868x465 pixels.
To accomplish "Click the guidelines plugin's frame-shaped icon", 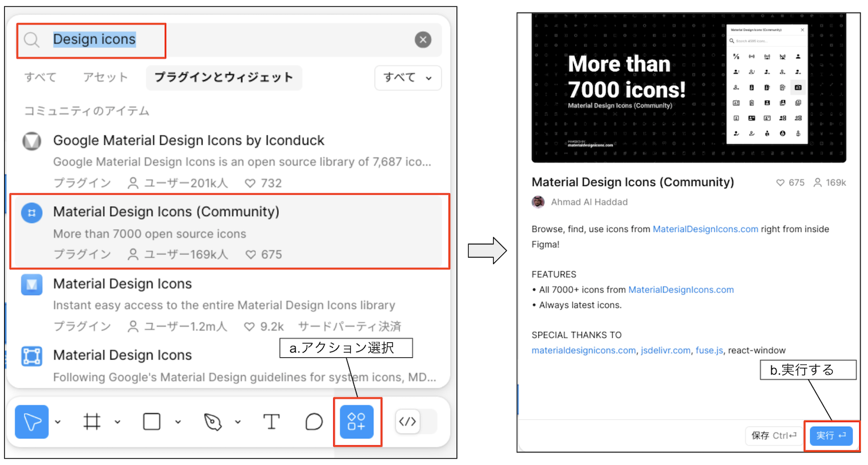I will tap(32, 356).
